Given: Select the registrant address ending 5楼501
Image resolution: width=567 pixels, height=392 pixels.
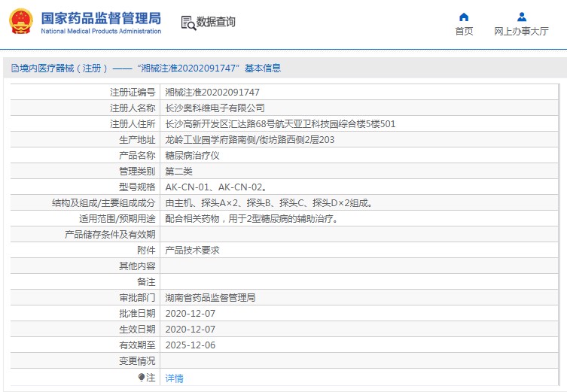Looking at the screenshot, I should [x=280, y=124].
